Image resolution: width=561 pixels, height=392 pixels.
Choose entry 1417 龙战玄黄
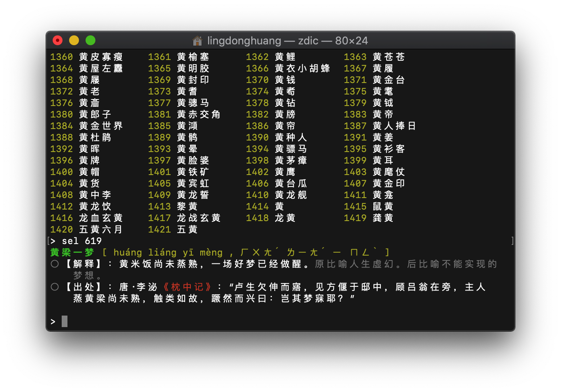click(184, 218)
